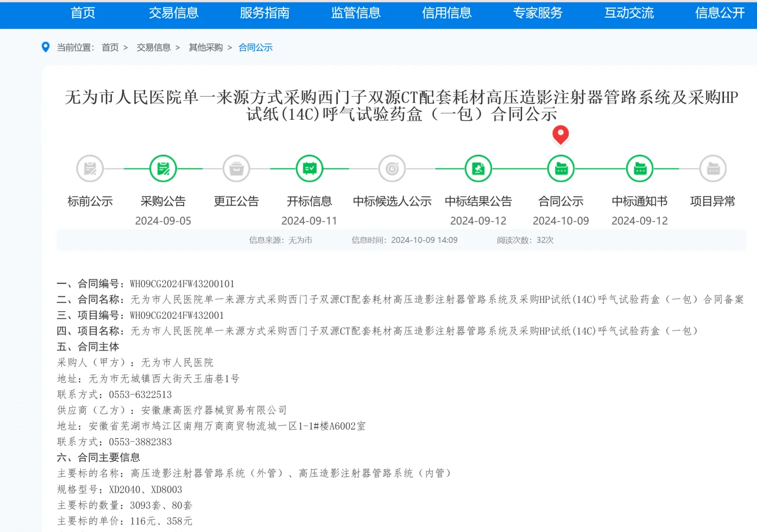757x532 pixels.
Task: Click the 项目异常 stage icon
Action: 712,168
